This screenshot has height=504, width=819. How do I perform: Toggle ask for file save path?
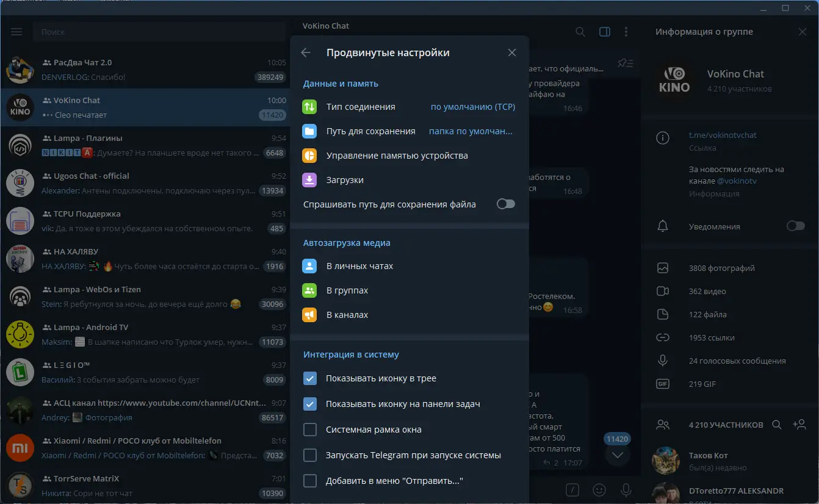(x=506, y=204)
